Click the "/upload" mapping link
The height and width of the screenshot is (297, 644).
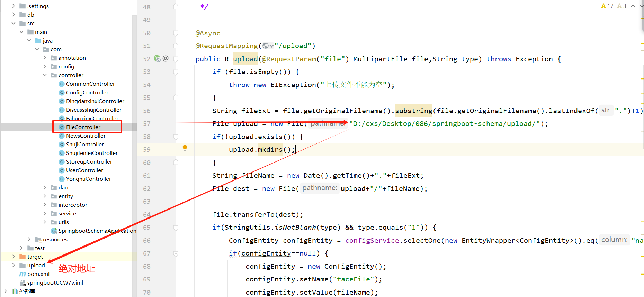pos(293,46)
